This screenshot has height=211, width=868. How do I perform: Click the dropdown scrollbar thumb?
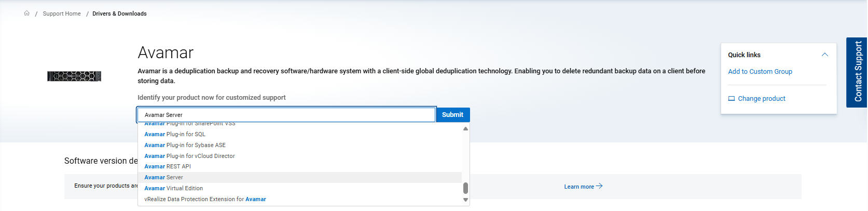465,188
